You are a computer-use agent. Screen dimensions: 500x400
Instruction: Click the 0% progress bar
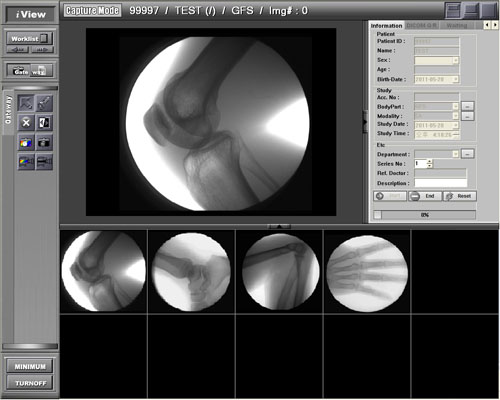[x=428, y=215]
